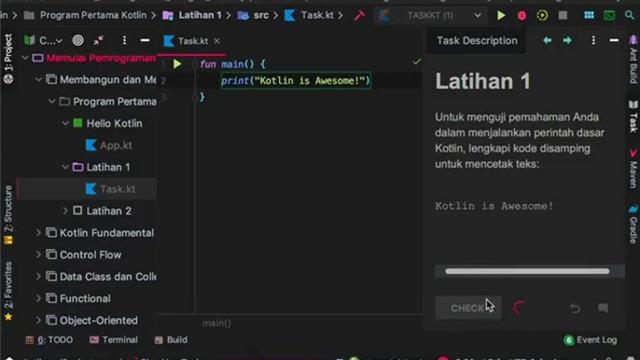The image size is (640, 360).
Task: Go to next task arrow
Action: tap(567, 40)
